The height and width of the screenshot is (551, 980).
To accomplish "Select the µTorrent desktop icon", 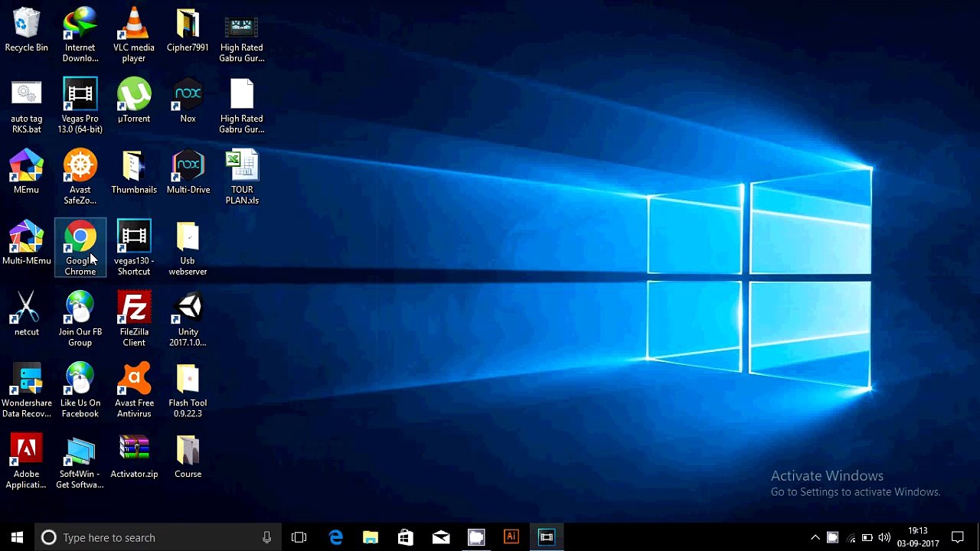I will click(134, 102).
